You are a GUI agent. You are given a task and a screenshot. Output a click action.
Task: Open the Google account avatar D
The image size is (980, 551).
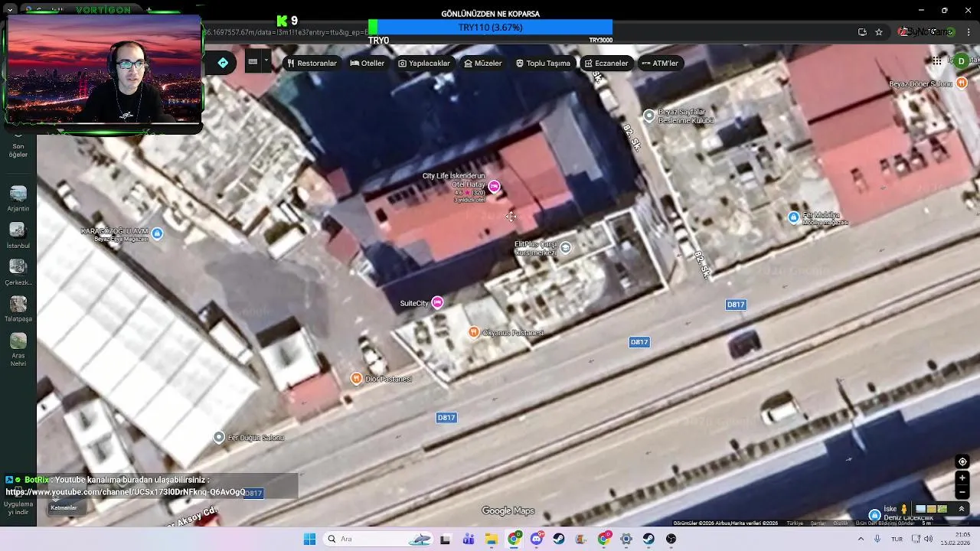(962, 61)
